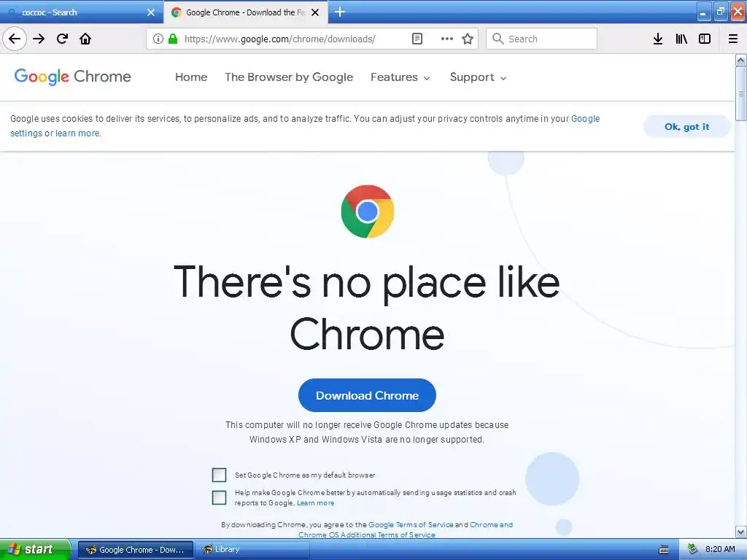Open The Browser by Google page

(289, 77)
